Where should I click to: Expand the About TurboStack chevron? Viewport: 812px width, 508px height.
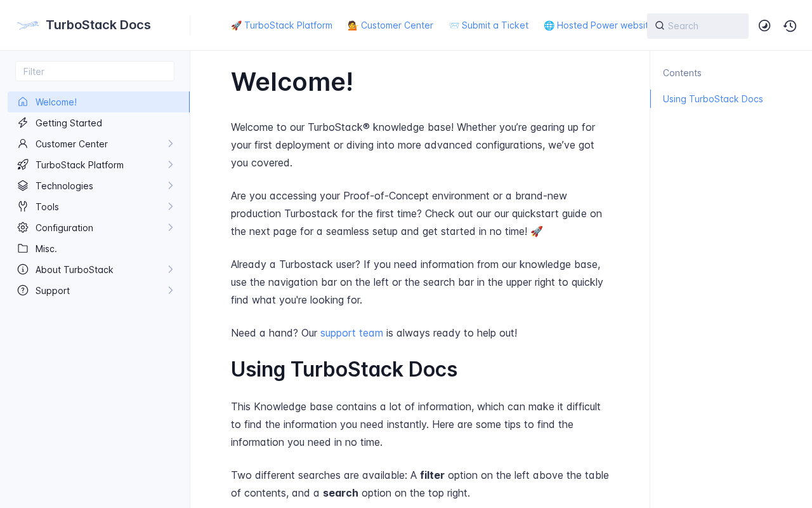click(x=171, y=269)
